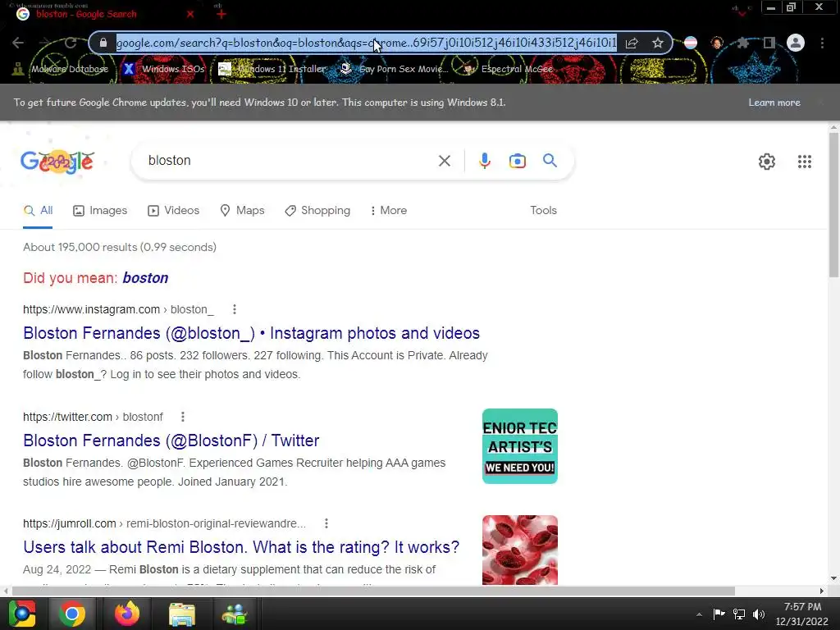The width and height of the screenshot is (840, 630).
Task: Expand the More search categories menu
Action: coord(388,211)
